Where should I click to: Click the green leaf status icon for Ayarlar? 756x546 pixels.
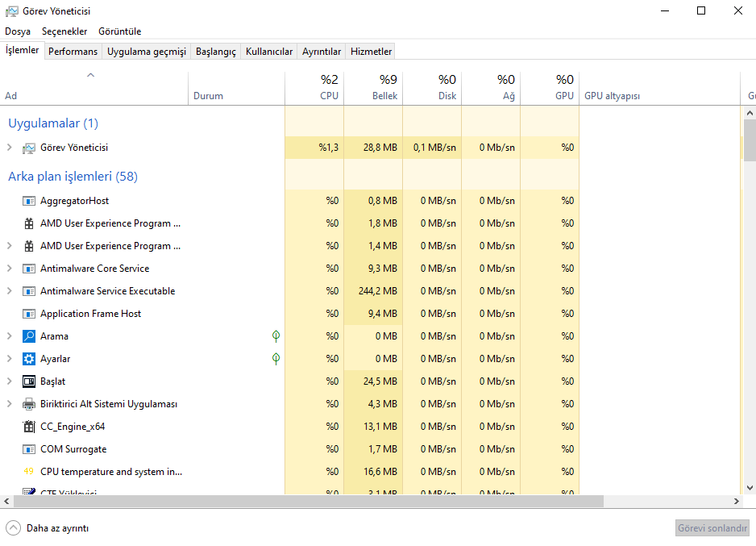(x=276, y=359)
